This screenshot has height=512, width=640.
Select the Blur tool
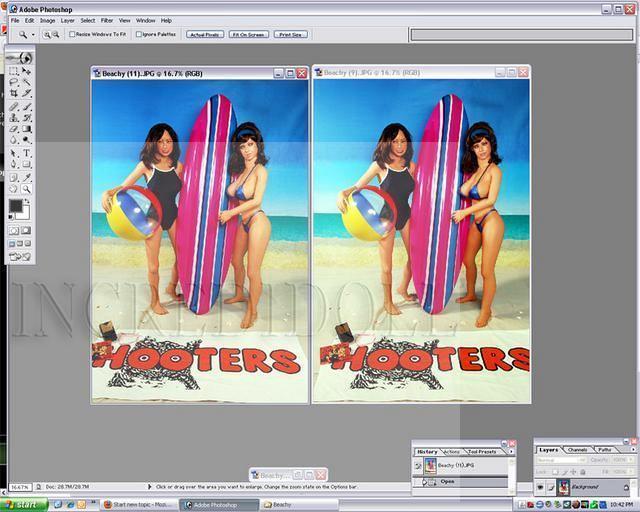click(13, 140)
